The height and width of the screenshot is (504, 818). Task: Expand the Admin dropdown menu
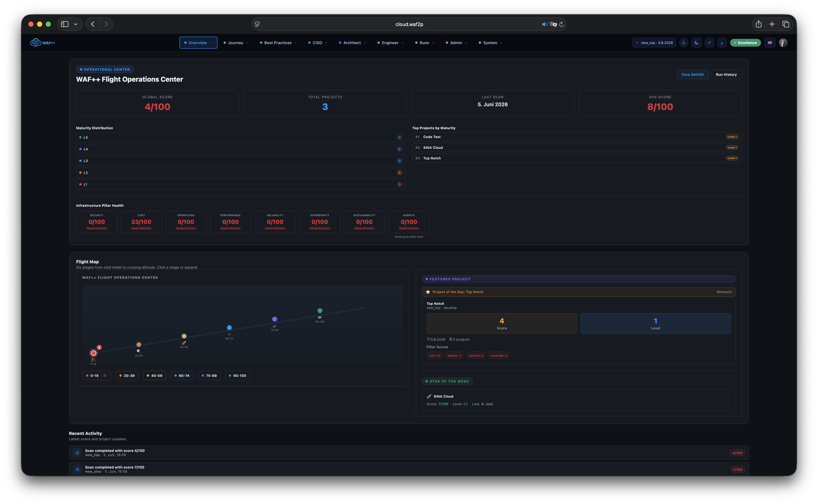[x=457, y=43]
